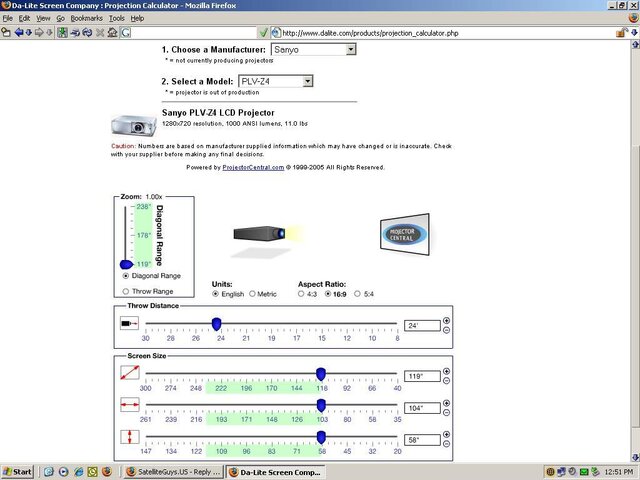Open the File menu
640x480 pixels.
click(8, 18)
